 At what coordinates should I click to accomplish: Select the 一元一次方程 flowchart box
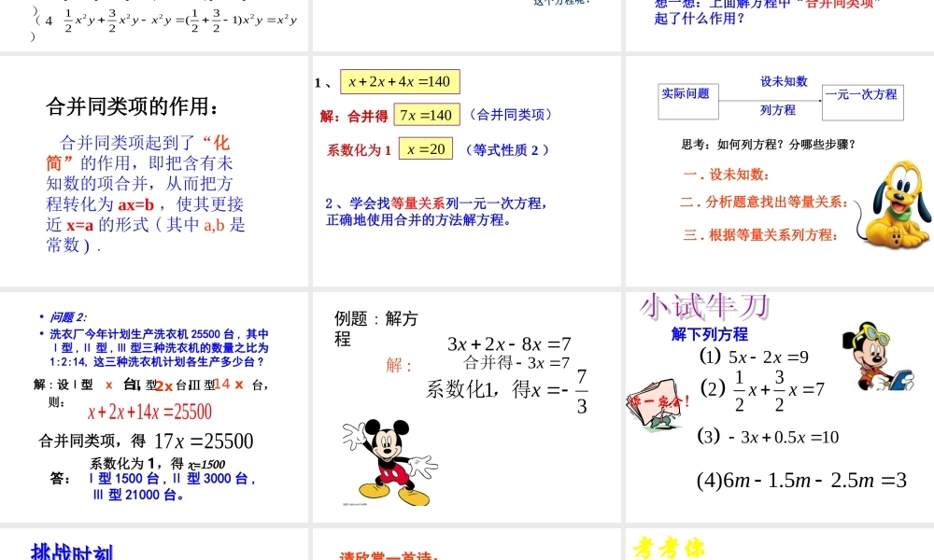tap(862, 103)
